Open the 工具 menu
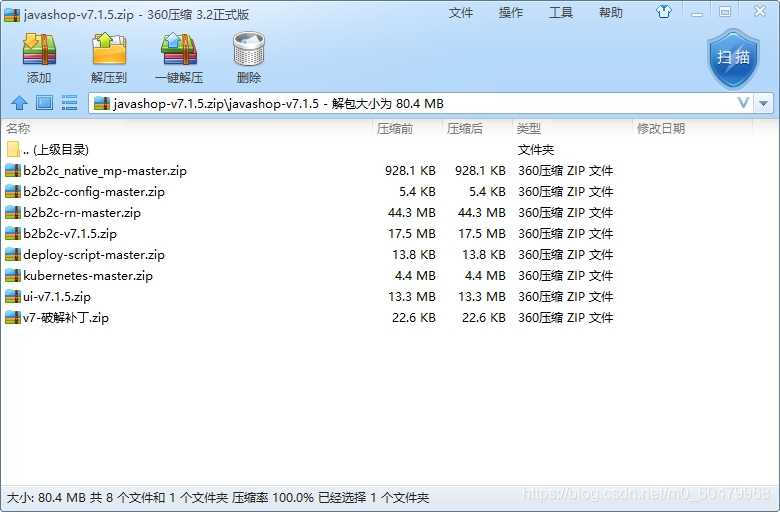780x512 pixels. pyautogui.click(x=561, y=13)
